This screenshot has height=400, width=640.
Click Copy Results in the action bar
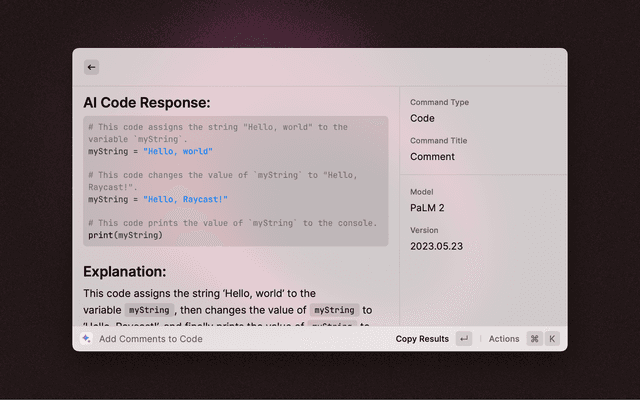point(422,339)
